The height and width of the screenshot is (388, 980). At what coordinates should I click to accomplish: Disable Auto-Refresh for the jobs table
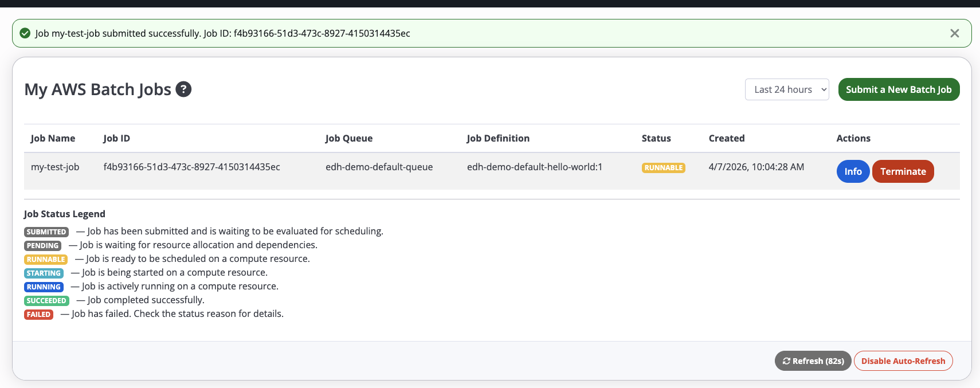[x=903, y=361]
